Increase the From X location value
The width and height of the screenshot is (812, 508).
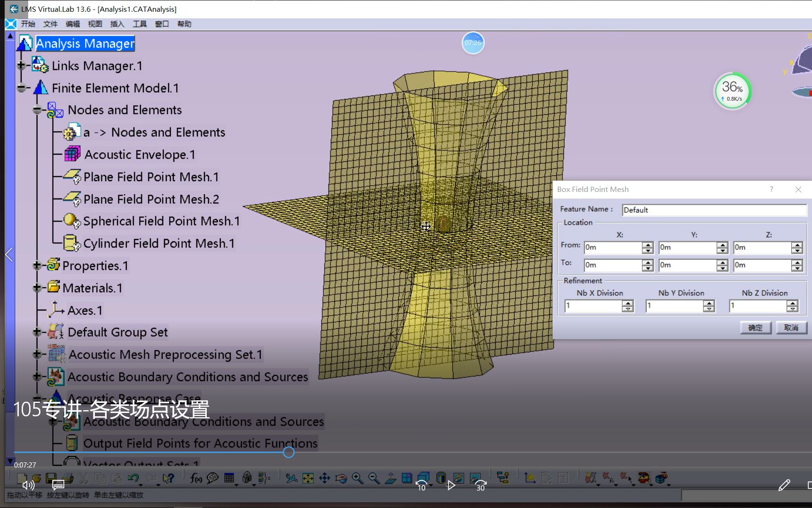tap(648, 245)
